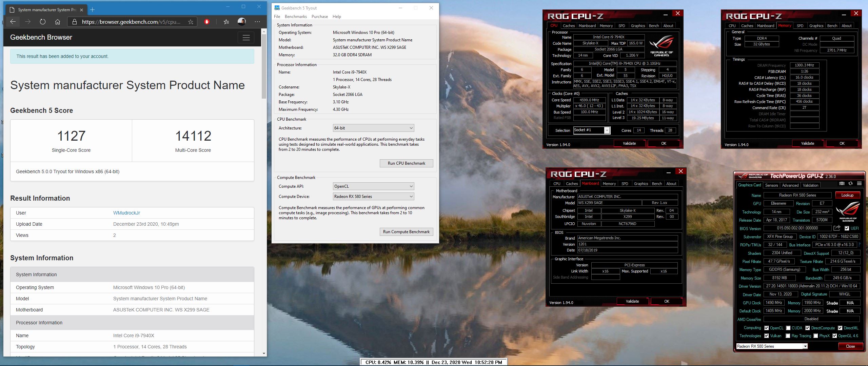Take a GPU-Z screenshot with the camera icon
868x366 pixels.
[842, 183]
